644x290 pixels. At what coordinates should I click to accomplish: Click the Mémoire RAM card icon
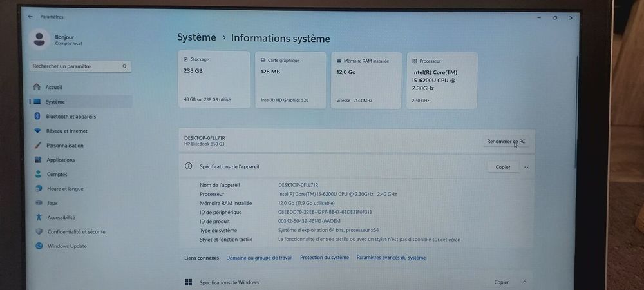339,61
